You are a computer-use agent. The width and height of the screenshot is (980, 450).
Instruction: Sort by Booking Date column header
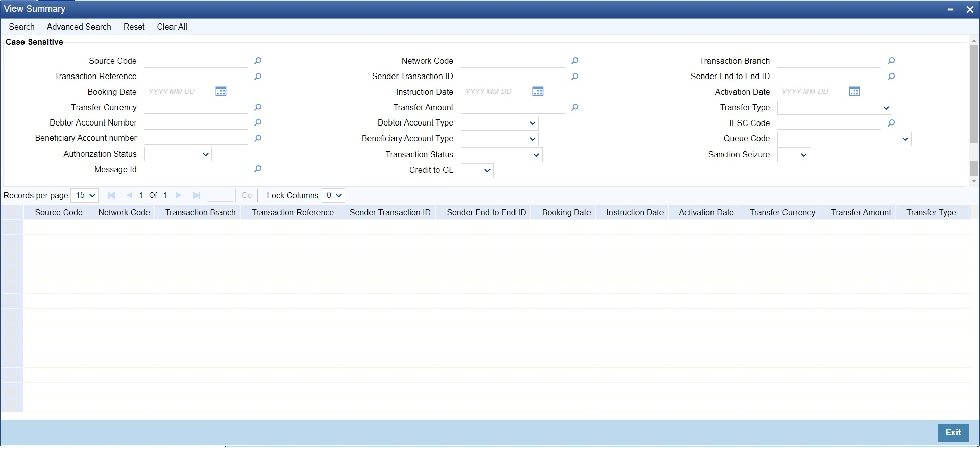click(567, 212)
